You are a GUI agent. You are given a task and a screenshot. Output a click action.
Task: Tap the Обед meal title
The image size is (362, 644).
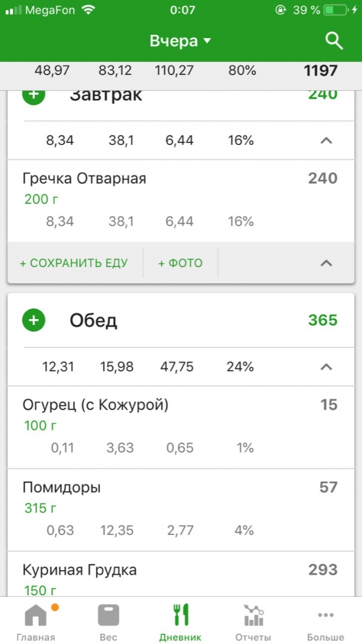tap(94, 321)
